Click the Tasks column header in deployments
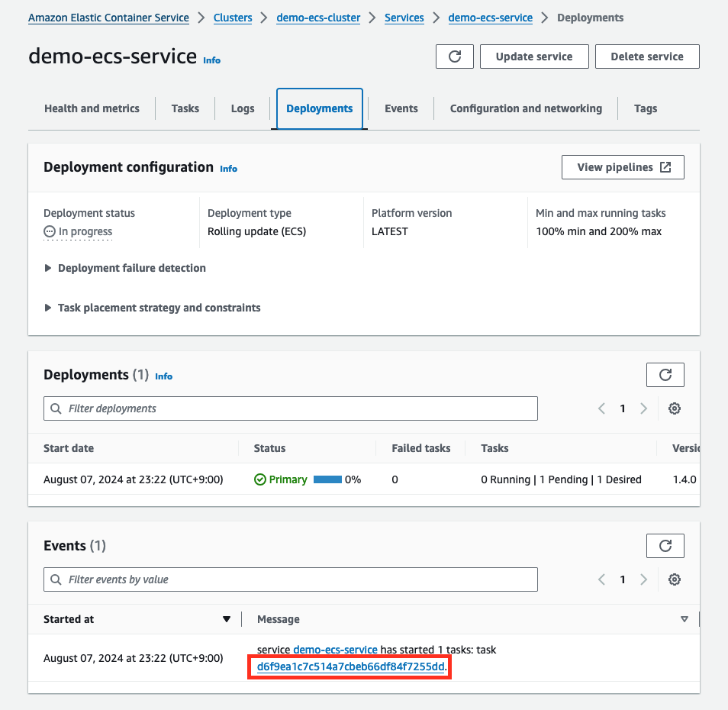This screenshot has width=728, height=710. click(495, 448)
